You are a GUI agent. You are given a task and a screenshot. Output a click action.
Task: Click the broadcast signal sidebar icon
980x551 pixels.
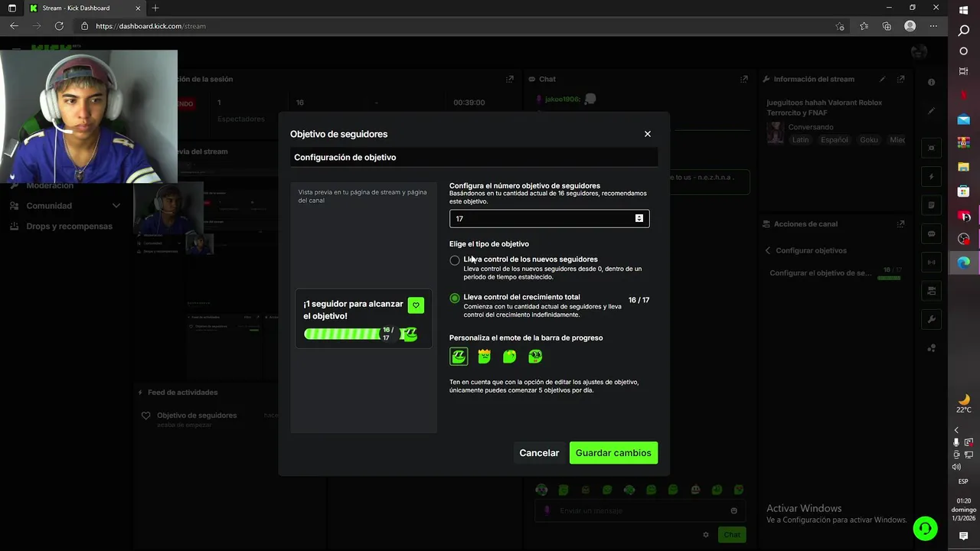pos(932,262)
